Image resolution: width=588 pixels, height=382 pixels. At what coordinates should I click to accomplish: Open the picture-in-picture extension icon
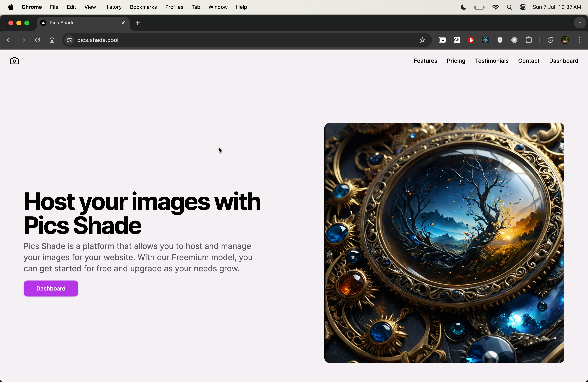tap(442, 40)
